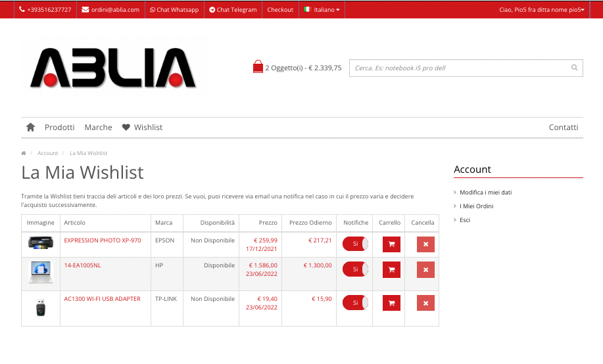Add EXPRESSION PHOTO XP-970 to cart
The width and height of the screenshot is (603, 364).
pyautogui.click(x=391, y=244)
